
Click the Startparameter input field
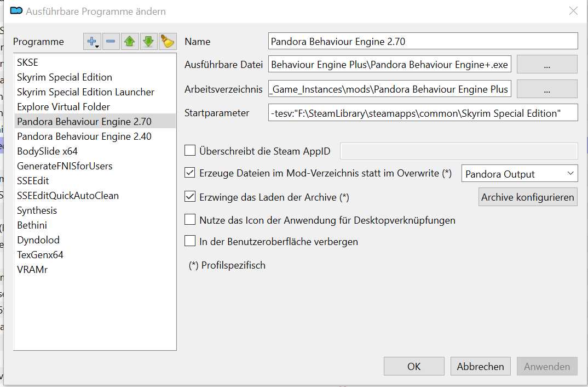[x=423, y=112]
